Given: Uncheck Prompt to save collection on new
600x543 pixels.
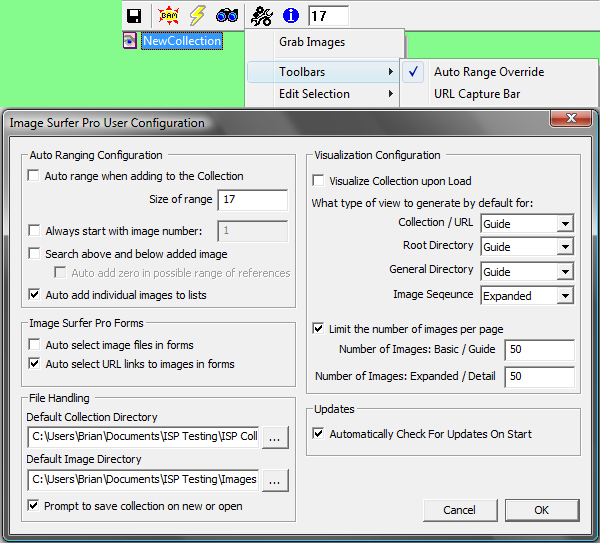Looking at the screenshot, I should tap(34, 505).
